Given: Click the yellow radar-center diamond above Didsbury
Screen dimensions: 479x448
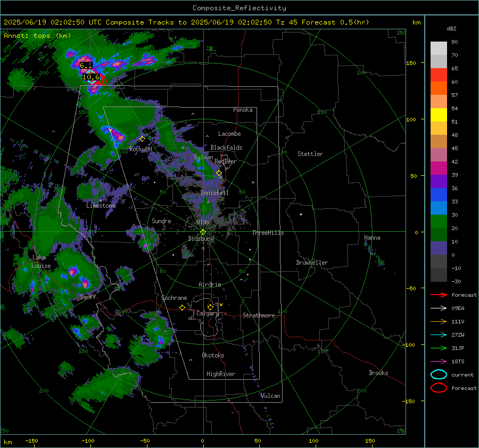Looking at the screenshot, I should coord(203,232).
